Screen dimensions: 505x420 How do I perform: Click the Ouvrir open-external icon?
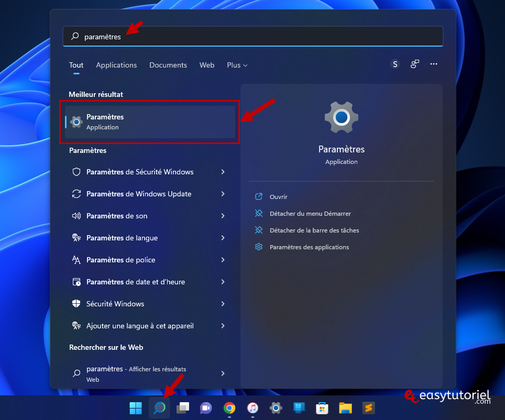tap(259, 196)
